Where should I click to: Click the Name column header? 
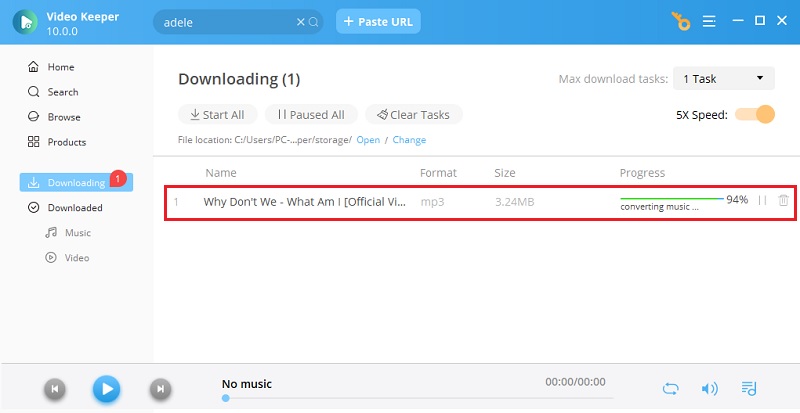tap(221, 173)
